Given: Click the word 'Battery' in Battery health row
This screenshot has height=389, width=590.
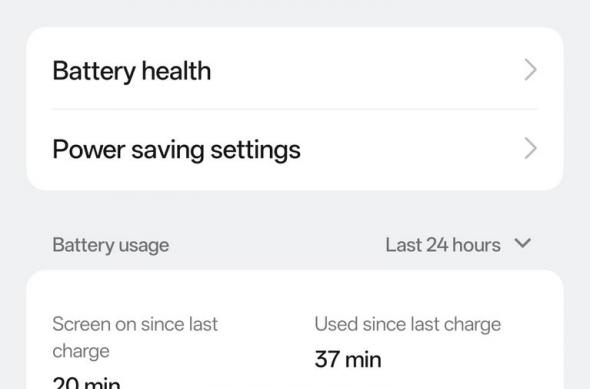Looking at the screenshot, I should coord(94,71).
